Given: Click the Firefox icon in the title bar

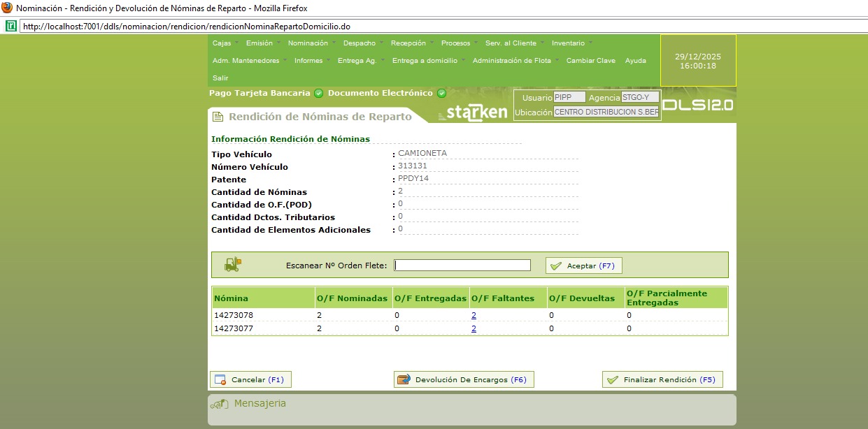Looking at the screenshot, I should tap(7, 8).
